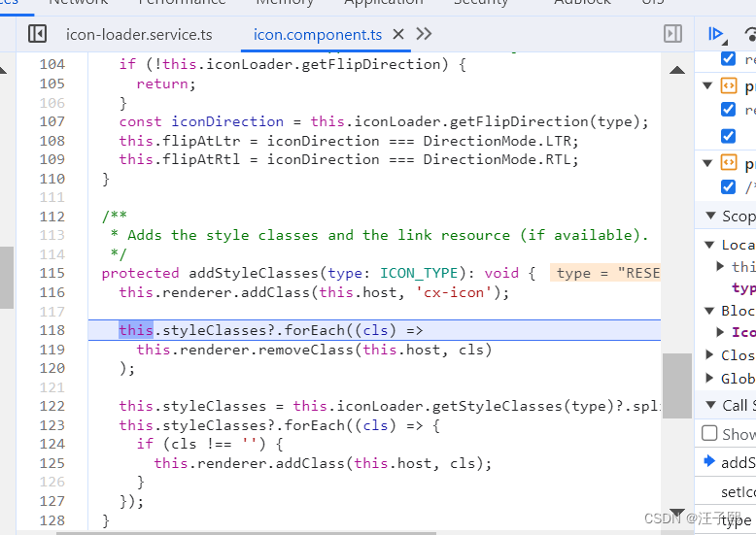Expand the 'this' variable in Local scope

coord(720,266)
